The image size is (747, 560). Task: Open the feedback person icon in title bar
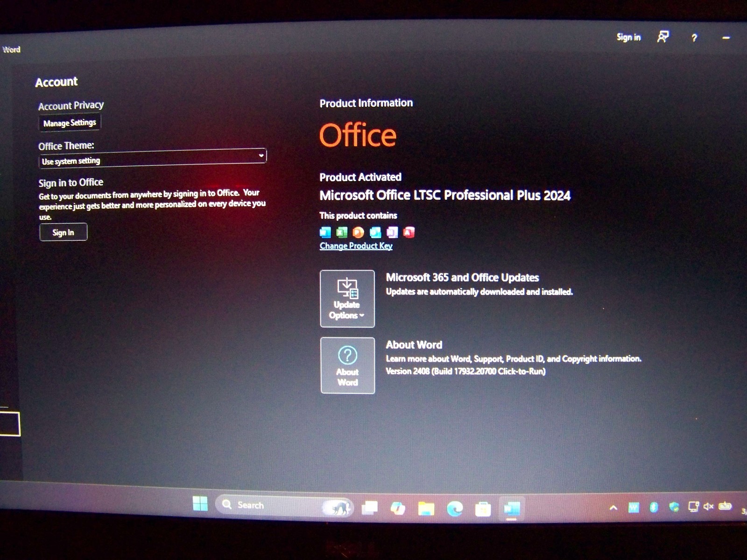click(x=663, y=37)
